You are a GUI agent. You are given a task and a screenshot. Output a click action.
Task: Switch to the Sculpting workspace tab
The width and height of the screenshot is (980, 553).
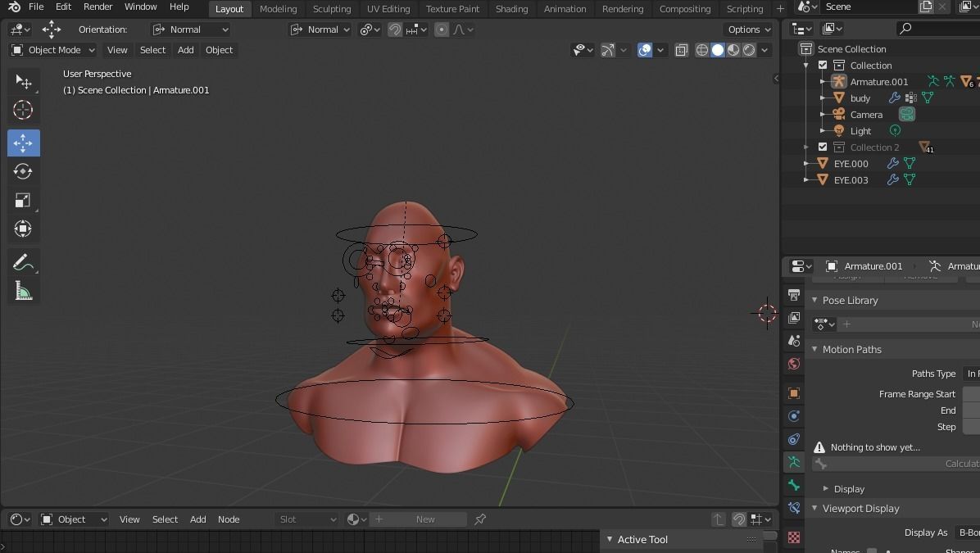(x=332, y=9)
